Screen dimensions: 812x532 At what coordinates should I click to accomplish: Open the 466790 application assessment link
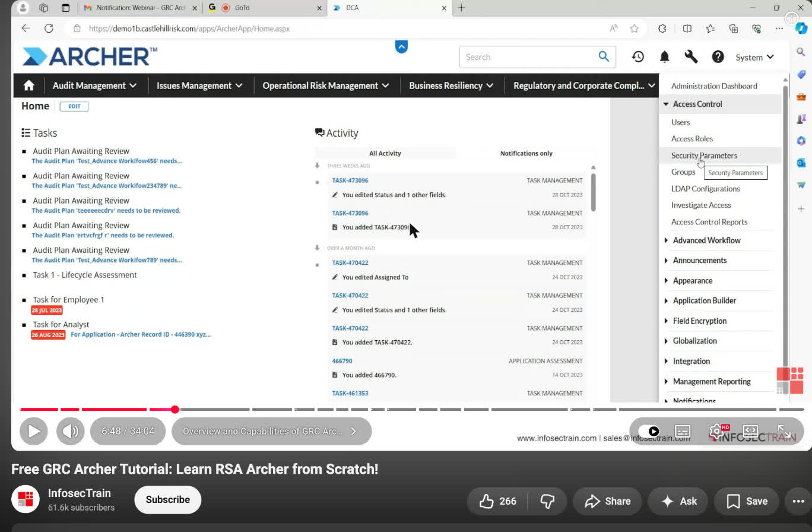pos(342,360)
